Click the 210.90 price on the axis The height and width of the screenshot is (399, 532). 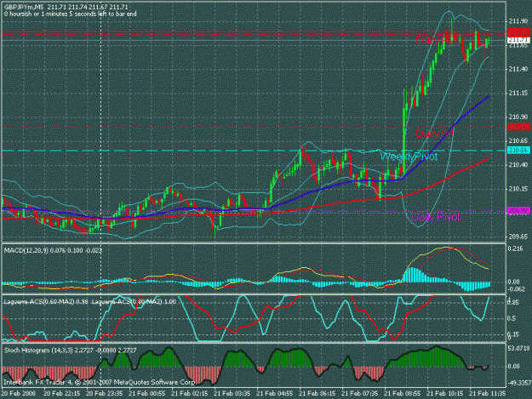[518, 117]
